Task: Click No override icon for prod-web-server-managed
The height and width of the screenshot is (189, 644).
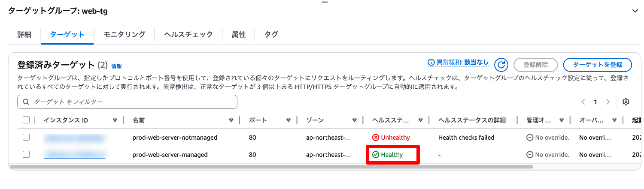Action: coord(530,155)
